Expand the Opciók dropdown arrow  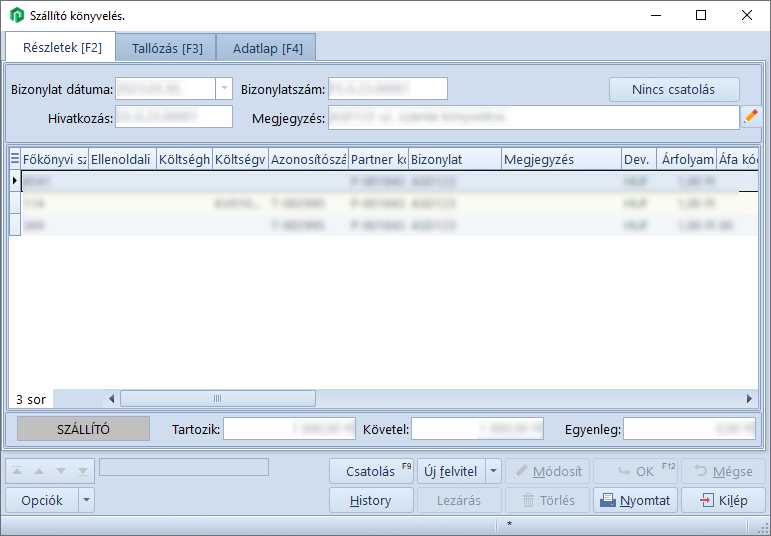[86, 500]
